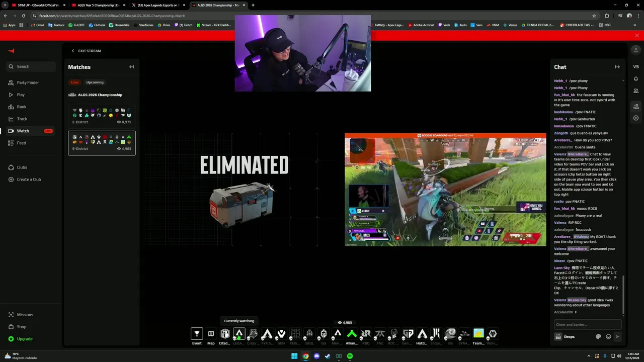
Task: Open new browser tab
Action: [x=253, y=5]
